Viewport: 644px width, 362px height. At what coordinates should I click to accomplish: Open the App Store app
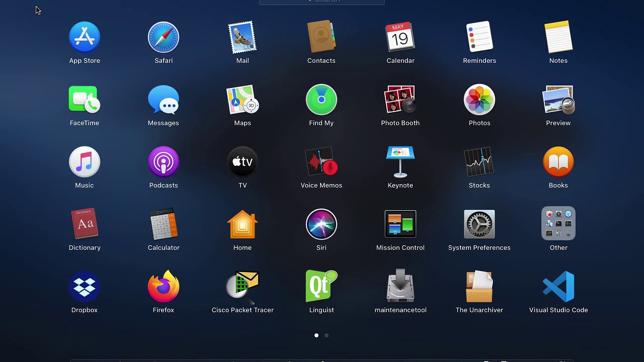coord(85,37)
